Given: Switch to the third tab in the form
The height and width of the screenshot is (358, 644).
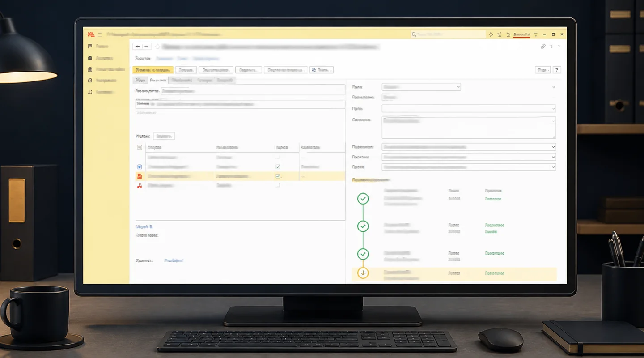Looking at the screenshot, I should click(182, 80).
